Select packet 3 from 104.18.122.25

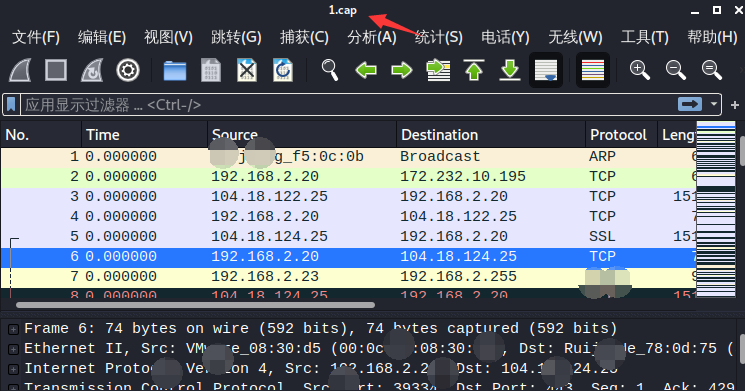pos(348,197)
